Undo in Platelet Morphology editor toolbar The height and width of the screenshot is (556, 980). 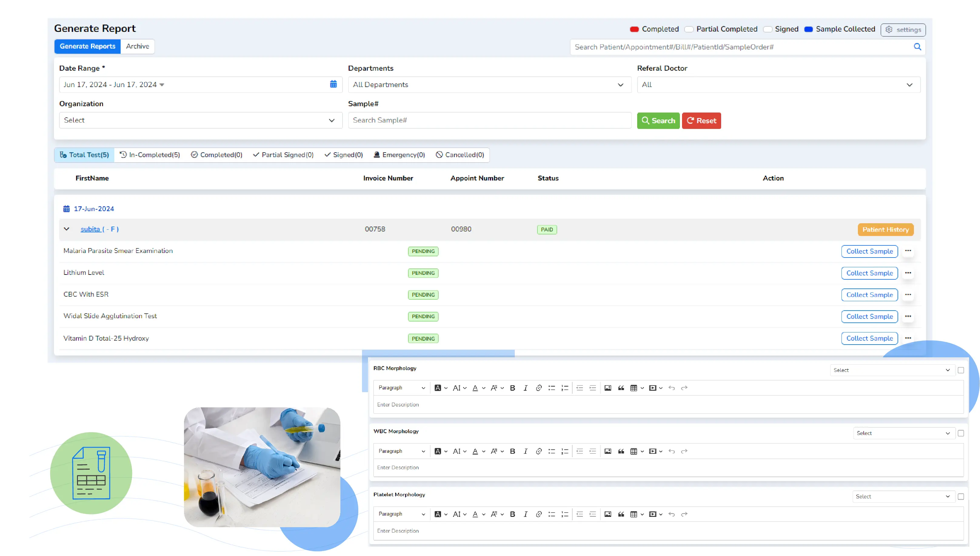672,514
